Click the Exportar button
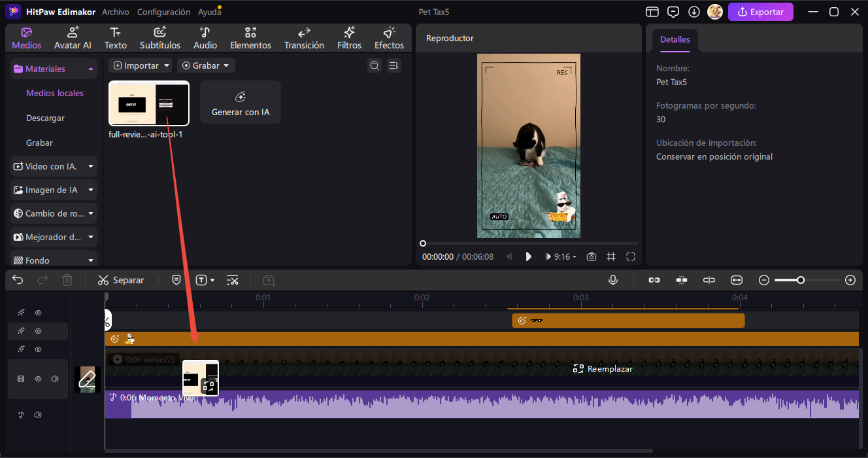Screen dimensions: 868x458 760,12
